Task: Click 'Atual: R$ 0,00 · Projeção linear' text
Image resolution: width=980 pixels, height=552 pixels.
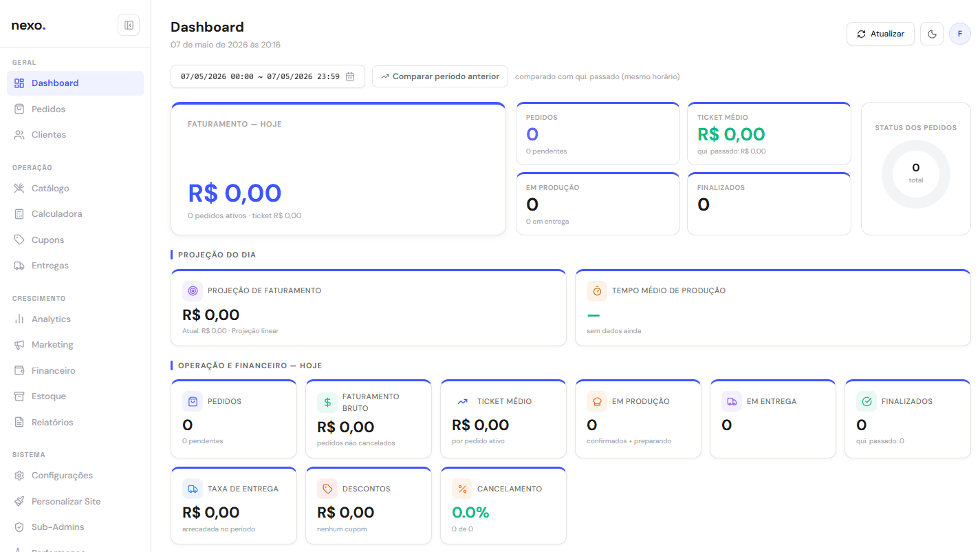Action: pyautogui.click(x=230, y=330)
